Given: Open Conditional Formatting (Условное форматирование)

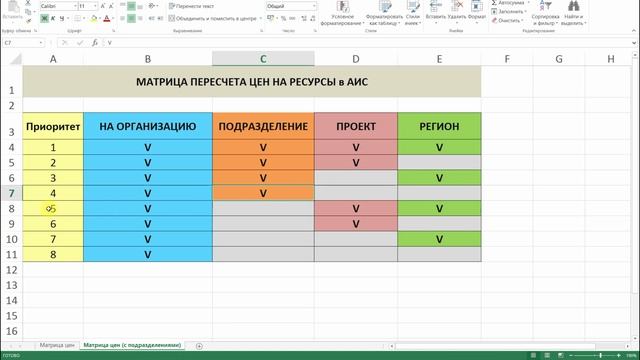Looking at the screenshot, I should 342,13.
